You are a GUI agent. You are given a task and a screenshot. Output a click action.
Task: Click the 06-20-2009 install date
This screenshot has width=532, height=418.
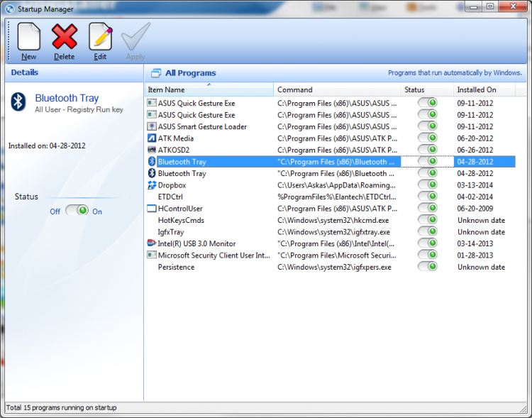(475, 209)
